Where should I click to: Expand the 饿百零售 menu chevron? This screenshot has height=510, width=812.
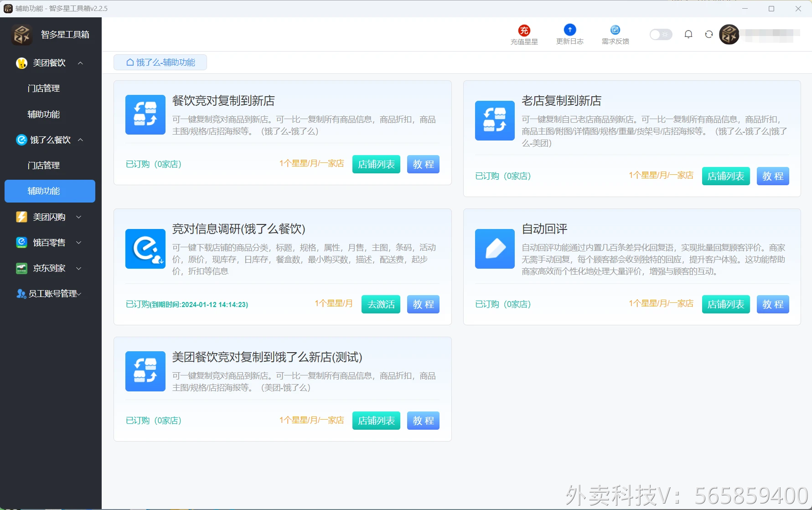78,242
